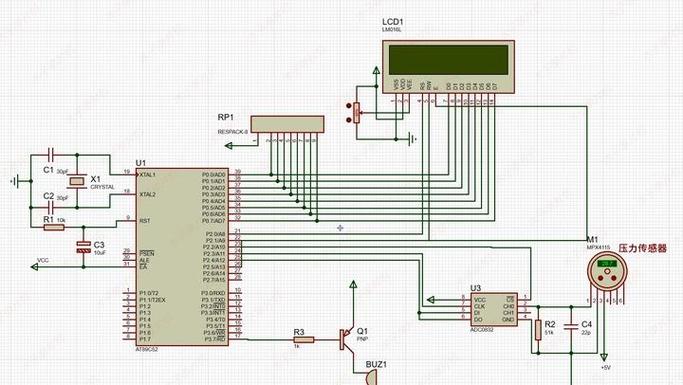Select the BUZ1 buzzer symbol
Image resolution: width=683 pixels, height=385 pixels.
(x=371, y=378)
